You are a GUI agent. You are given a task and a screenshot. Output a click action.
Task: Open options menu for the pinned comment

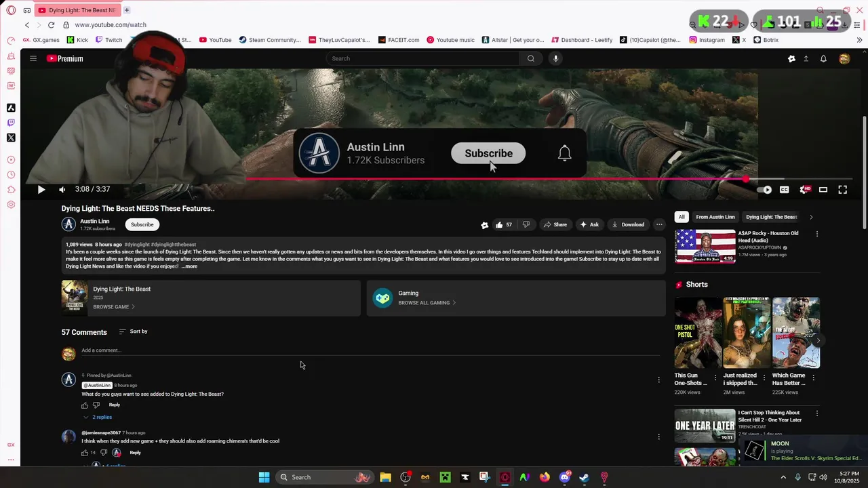(658, 380)
